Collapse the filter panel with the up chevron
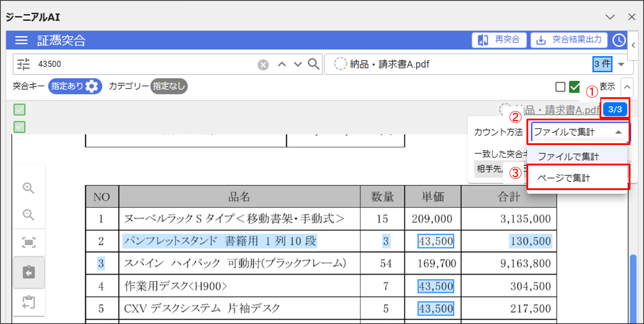Image resolution: width=644 pixels, height=324 pixels. coord(627,87)
